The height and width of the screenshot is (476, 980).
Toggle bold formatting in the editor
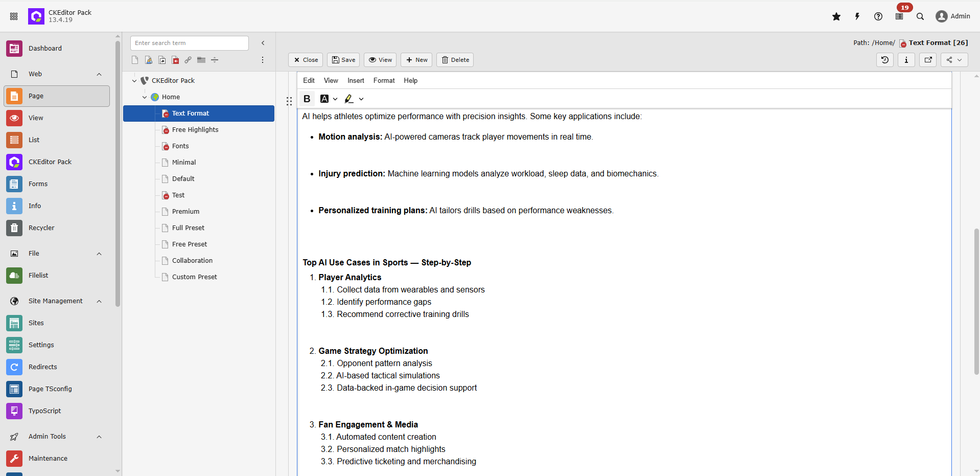307,99
